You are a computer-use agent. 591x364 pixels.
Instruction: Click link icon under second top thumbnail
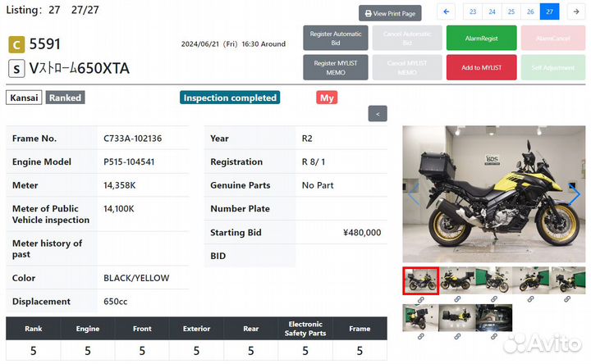(x=457, y=299)
